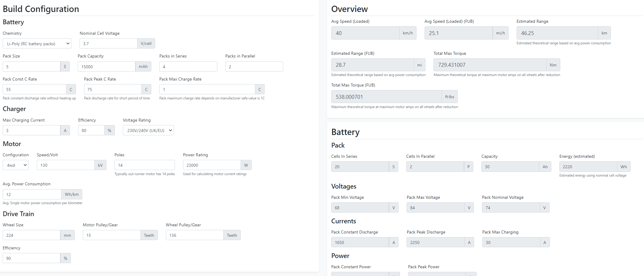Expand the charger Voltage Rating dropdown
Image resolution: width=644 pixels, height=276 pixels.
148,131
